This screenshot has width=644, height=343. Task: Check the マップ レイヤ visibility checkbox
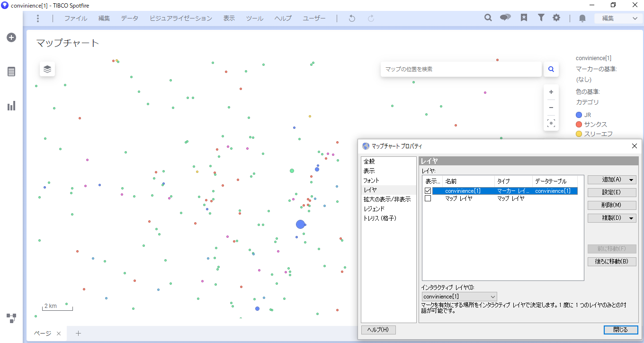pyautogui.click(x=428, y=199)
